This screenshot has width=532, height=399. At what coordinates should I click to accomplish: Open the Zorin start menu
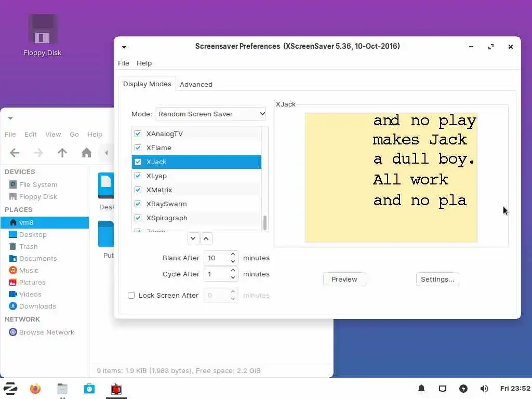[x=10, y=389]
